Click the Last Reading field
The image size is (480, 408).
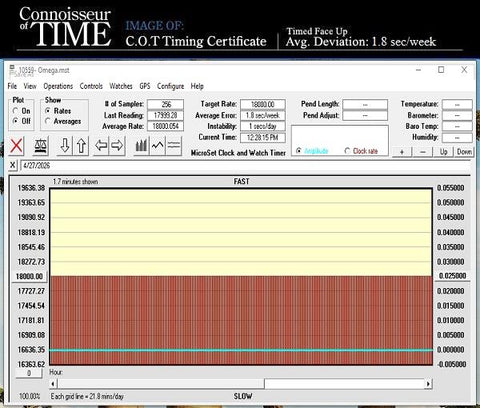click(166, 115)
